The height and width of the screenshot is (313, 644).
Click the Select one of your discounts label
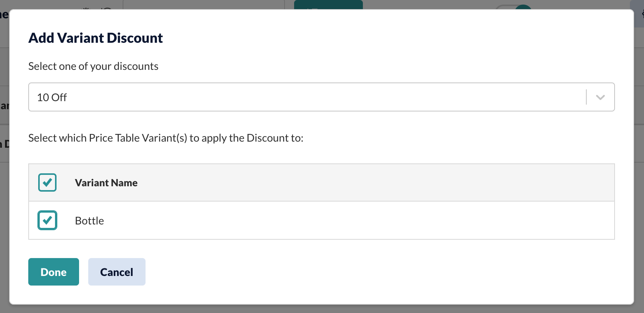[x=93, y=66]
